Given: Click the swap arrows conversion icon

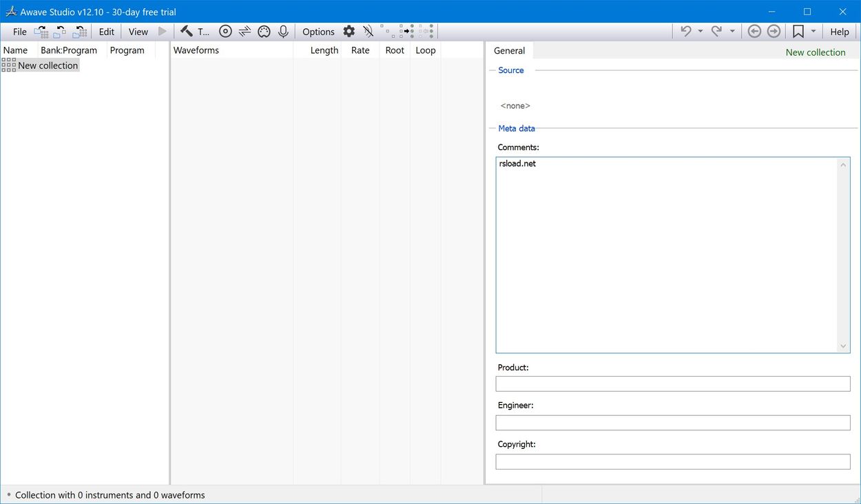Looking at the screenshot, I should 245,32.
